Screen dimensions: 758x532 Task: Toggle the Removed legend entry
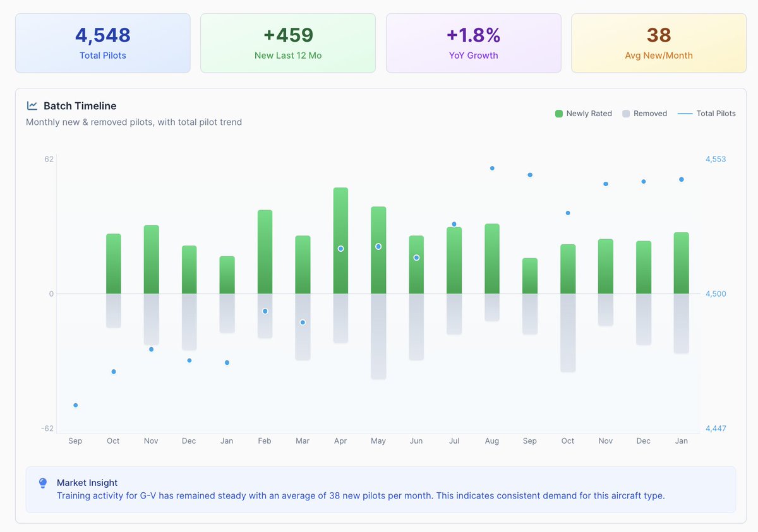tap(644, 114)
